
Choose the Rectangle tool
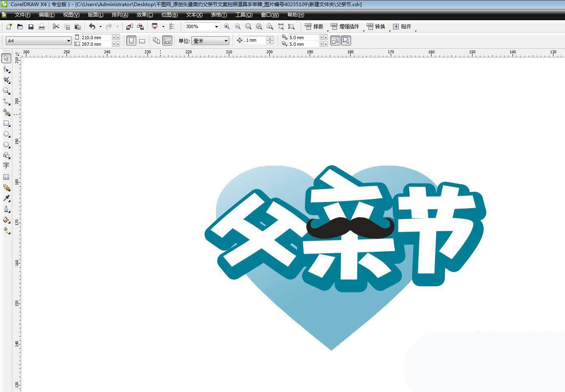(x=6, y=123)
